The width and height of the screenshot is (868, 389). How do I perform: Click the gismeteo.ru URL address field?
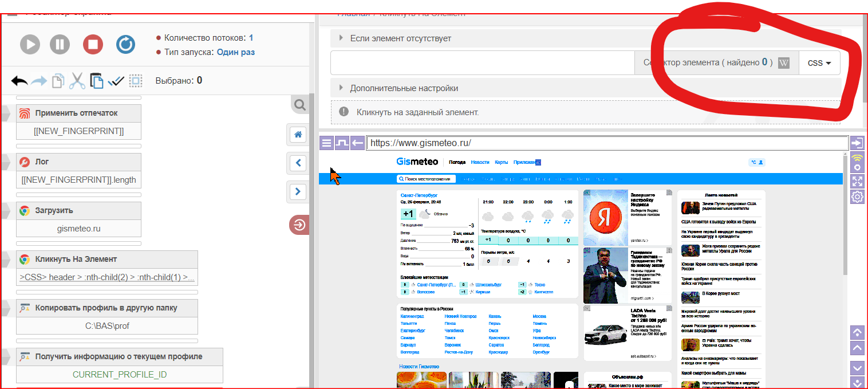click(607, 143)
